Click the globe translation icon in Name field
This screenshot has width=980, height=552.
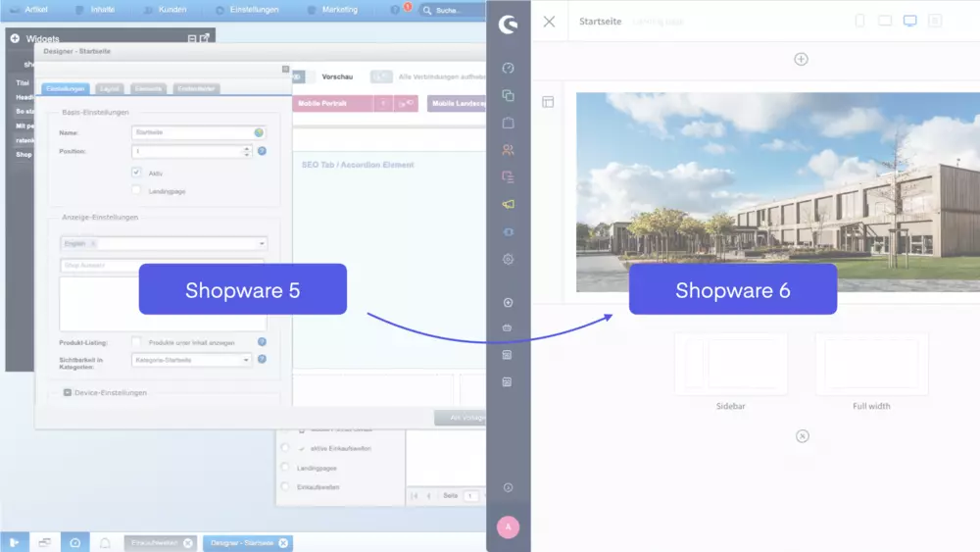click(x=259, y=132)
